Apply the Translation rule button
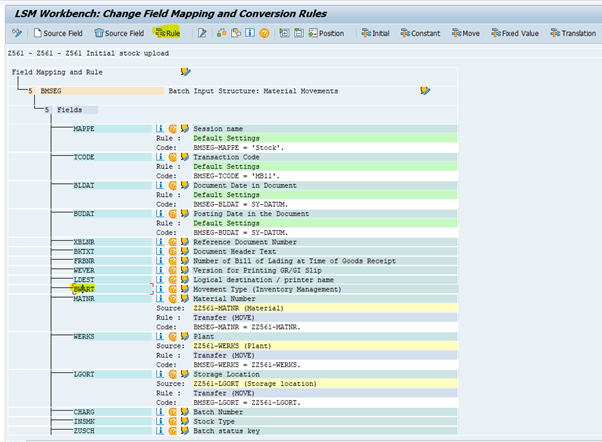Viewport: 602px width, 442px height. tap(573, 33)
